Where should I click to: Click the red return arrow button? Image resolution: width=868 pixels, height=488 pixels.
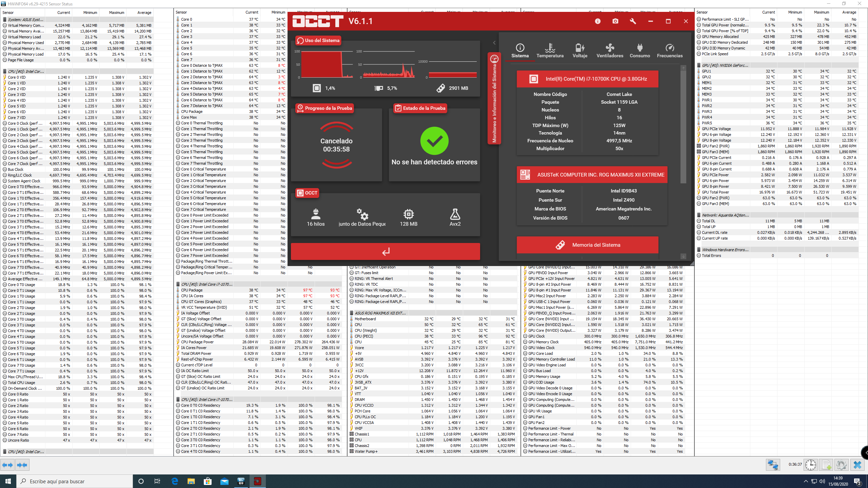click(385, 251)
